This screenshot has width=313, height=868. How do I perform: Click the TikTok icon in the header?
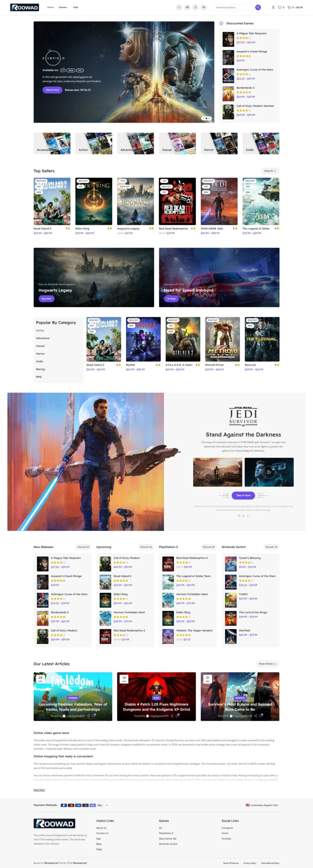tap(196, 7)
